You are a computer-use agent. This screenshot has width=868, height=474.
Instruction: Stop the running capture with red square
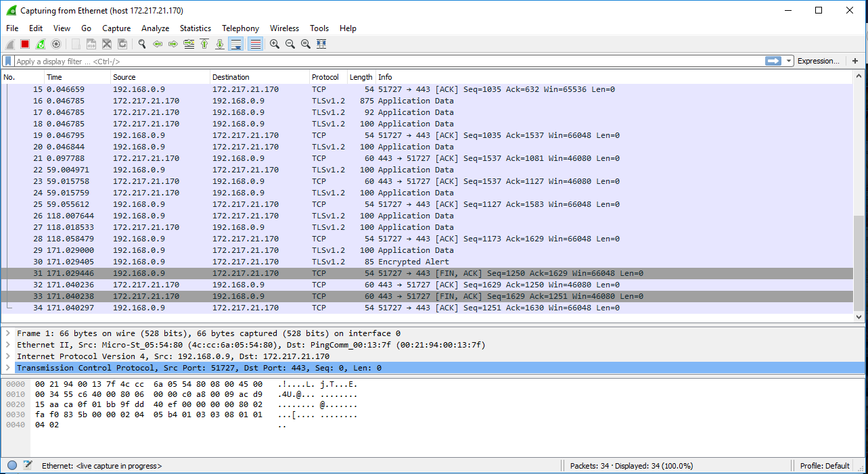click(25, 44)
